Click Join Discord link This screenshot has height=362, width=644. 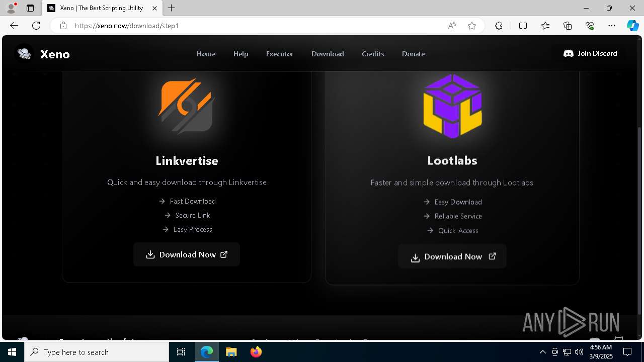pyautogui.click(x=590, y=53)
